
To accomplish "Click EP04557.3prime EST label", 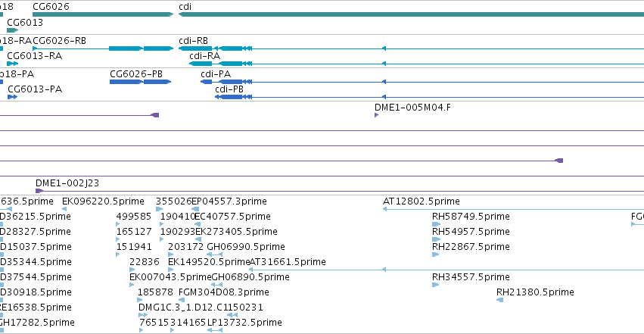I will point(229,201).
